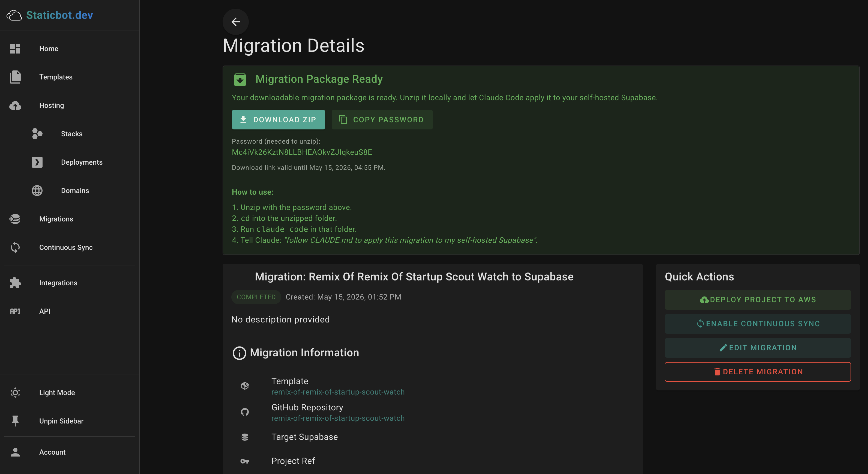Edit Migration from Quick Actions
Screen dimensions: 868x474
tap(758, 348)
